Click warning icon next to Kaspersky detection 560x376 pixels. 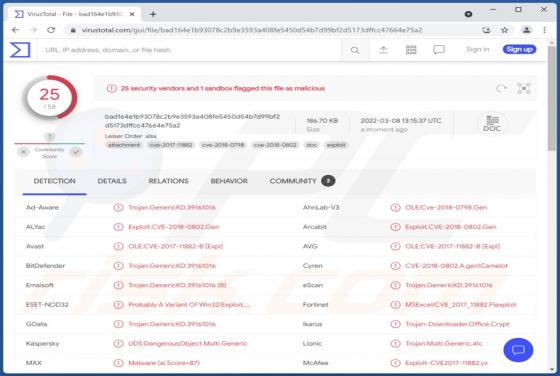coord(119,344)
